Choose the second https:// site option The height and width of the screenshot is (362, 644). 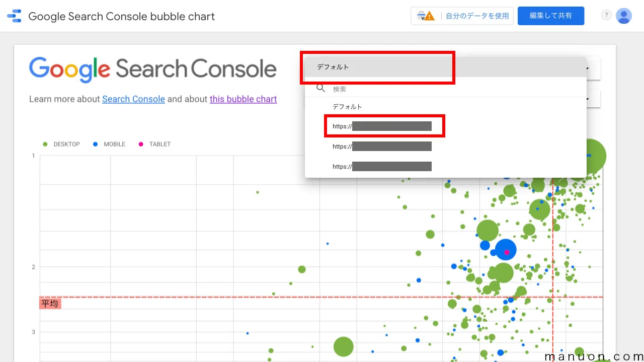(x=382, y=147)
